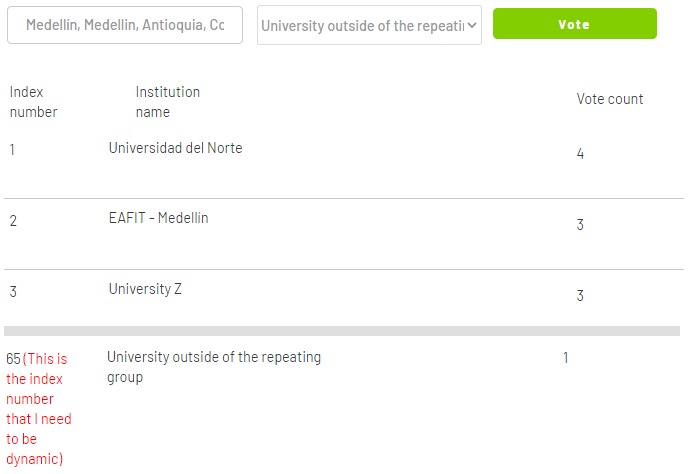
Task: Click the University Z institution name
Action: (145, 289)
